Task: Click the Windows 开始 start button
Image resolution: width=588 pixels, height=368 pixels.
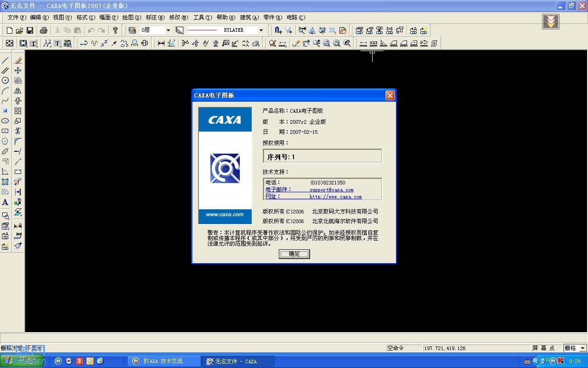Action: pos(22,361)
